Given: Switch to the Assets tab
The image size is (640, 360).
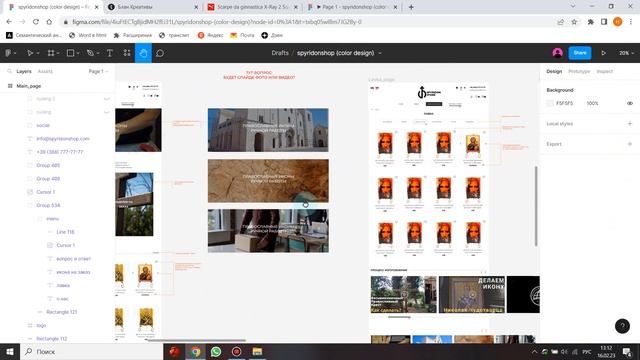Looking at the screenshot, I should pyautogui.click(x=45, y=71).
